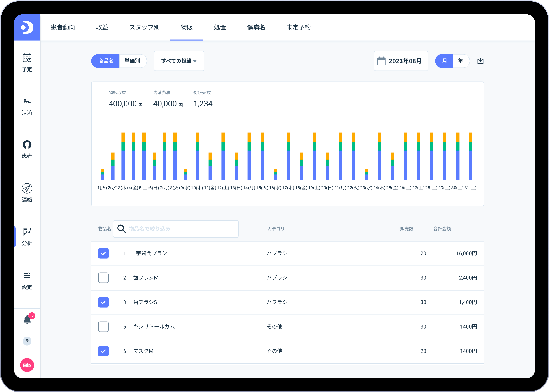This screenshot has height=392, width=549.
Task: Check the キシリトールガム row checkbox
Action: point(103,327)
